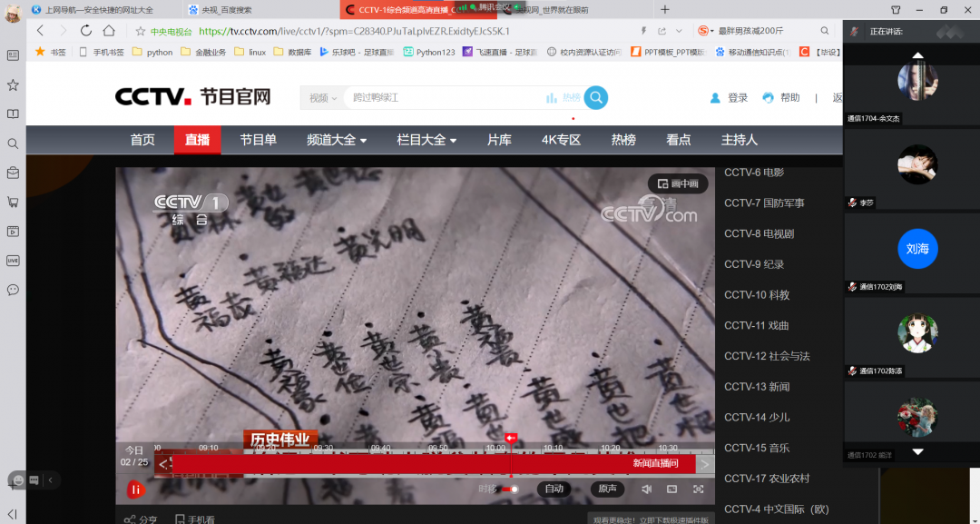Open the 节目单 navigation tab
Viewport: 980px width, 524px height.
click(x=258, y=140)
